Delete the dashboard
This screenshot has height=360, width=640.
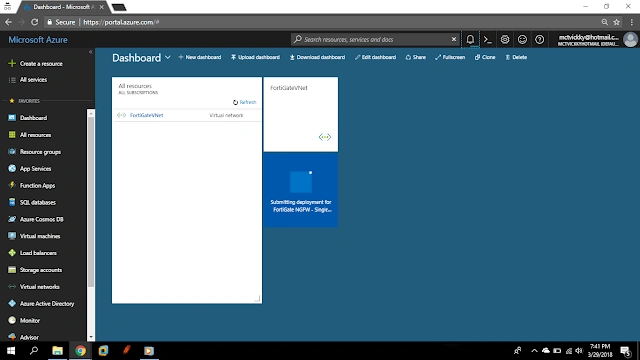click(516, 57)
